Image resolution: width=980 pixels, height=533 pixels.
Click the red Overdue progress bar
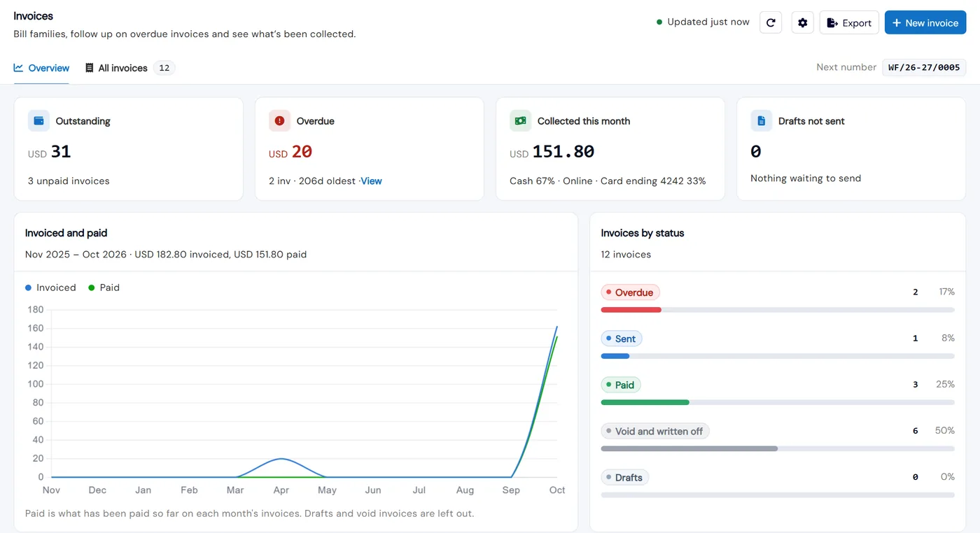[x=631, y=310]
